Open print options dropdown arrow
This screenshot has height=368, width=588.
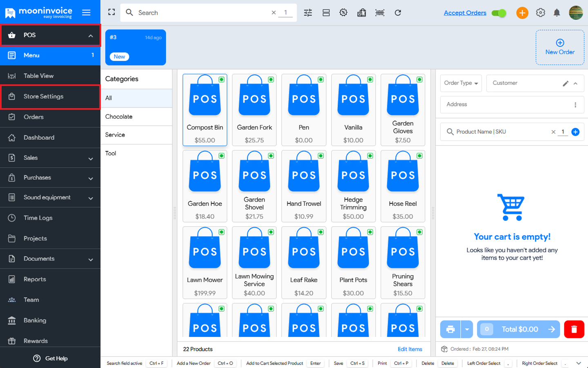467,329
